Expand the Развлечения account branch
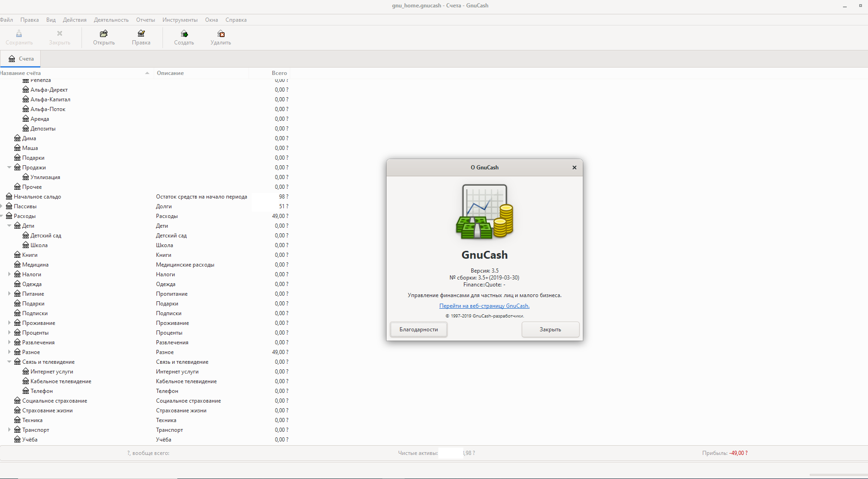868x479 pixels. (x=9, y=342)
